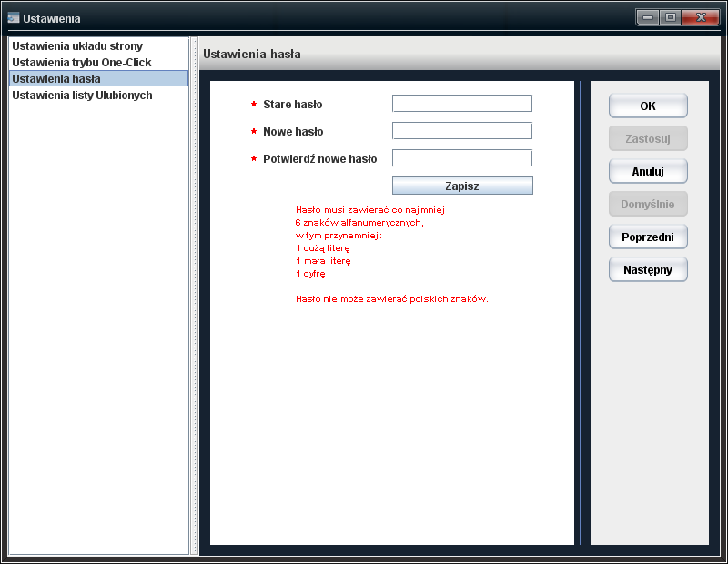Click the Potwierdź nowe hasło label
This screenshot has height=564, width=728.
click(320, 159)
